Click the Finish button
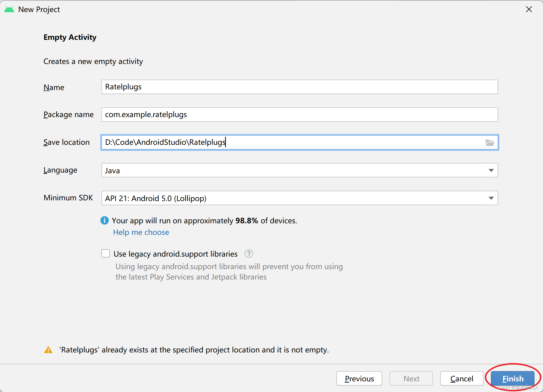The height and width of the screenshot is (392, 543). pos(513,378)
